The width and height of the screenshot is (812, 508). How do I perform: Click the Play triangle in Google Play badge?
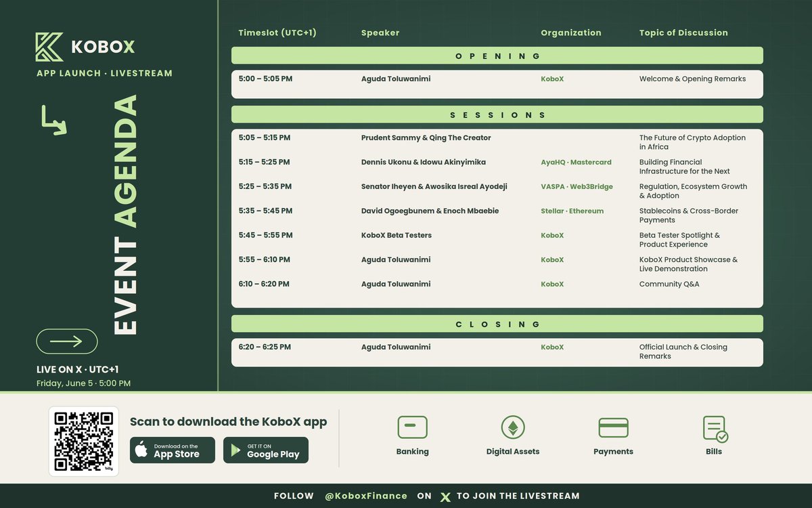235,450
